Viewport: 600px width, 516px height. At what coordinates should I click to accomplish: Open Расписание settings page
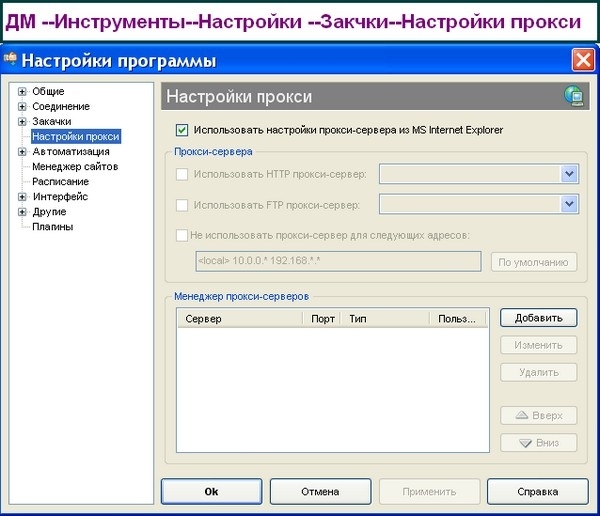60,181
